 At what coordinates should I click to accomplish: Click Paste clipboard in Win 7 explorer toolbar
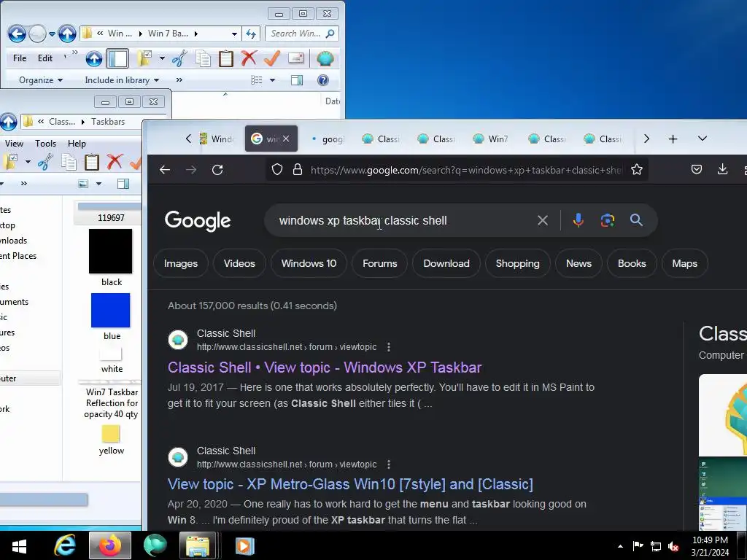pyautogui.click(x=226, y=58)
